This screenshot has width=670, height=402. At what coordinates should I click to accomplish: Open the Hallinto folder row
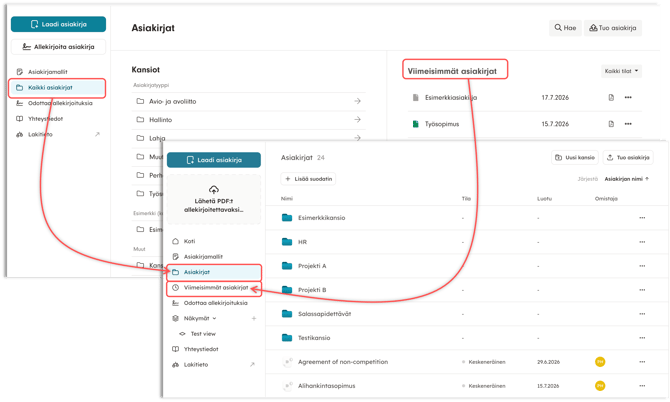click(249, 120)
